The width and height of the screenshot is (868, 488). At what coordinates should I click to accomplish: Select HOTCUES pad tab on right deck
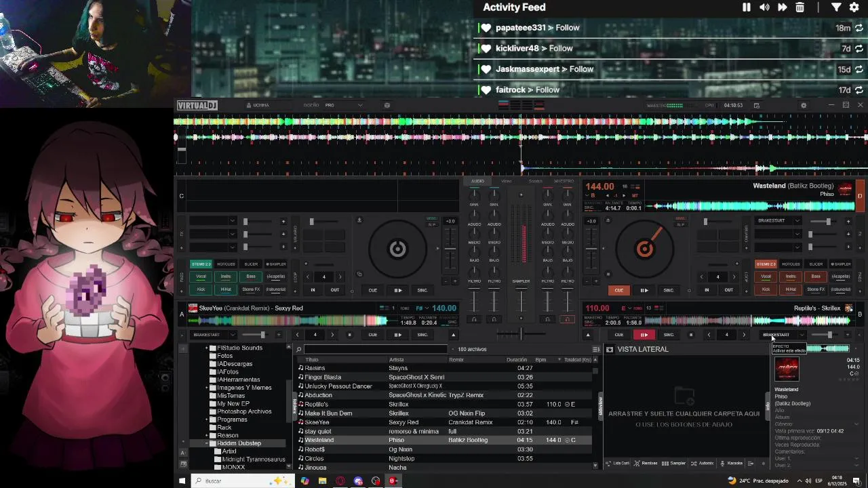pyautogui.click(x=791, y=264)
